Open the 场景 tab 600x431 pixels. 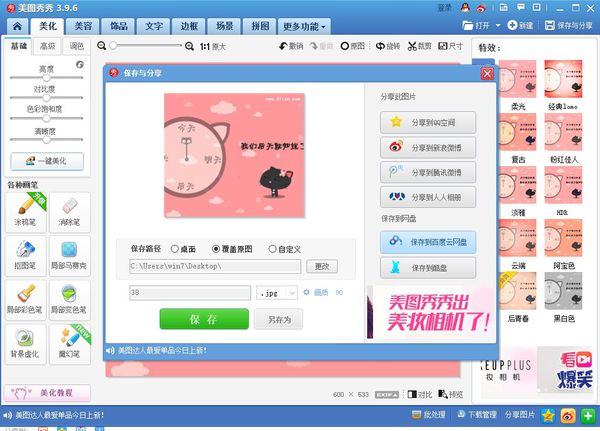coord(224,26)
